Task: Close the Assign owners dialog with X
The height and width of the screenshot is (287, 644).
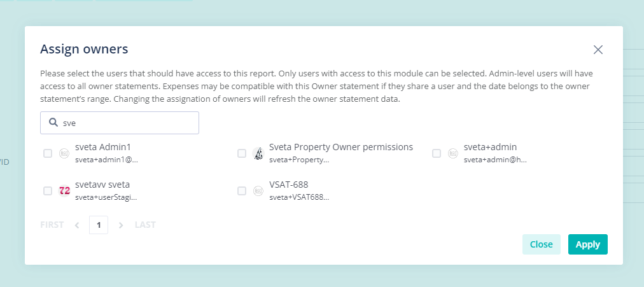Action: [x=598, y=50]
